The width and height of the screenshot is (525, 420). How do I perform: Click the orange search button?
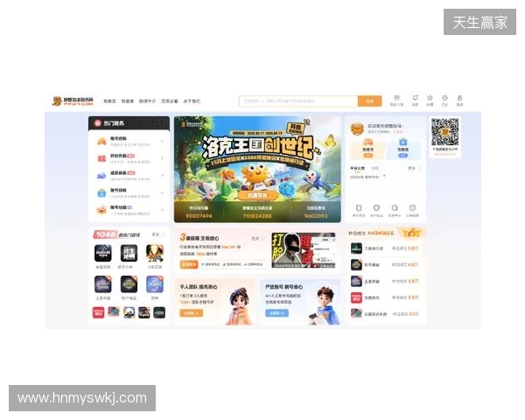click(369, 101)
